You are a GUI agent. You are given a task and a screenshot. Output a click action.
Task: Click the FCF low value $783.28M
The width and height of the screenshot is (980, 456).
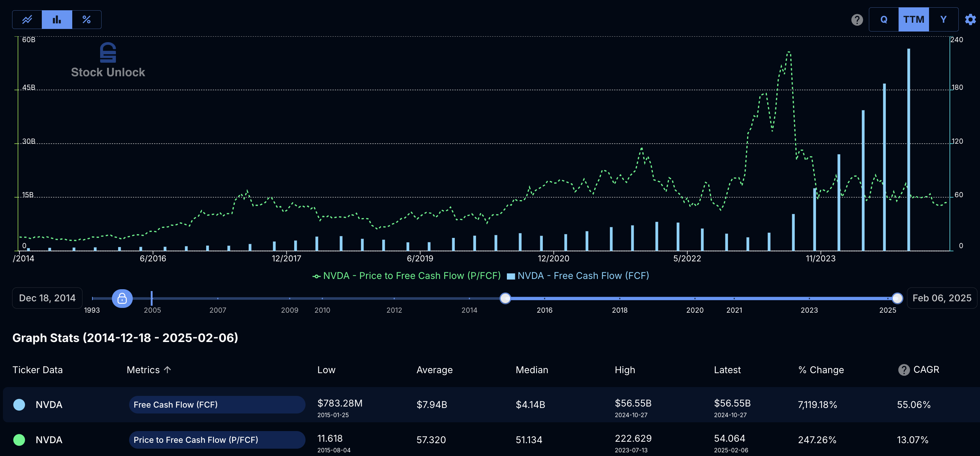click(340, 403)
